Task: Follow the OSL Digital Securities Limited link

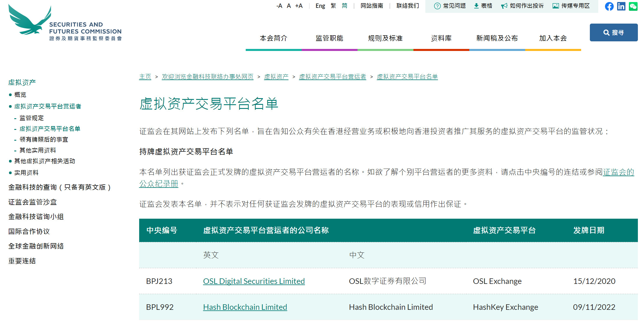Action: 254,281
